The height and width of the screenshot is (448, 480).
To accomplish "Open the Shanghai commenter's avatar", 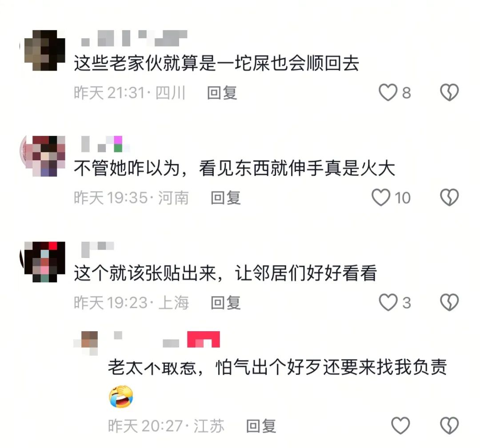I will [x=45, y=262].
